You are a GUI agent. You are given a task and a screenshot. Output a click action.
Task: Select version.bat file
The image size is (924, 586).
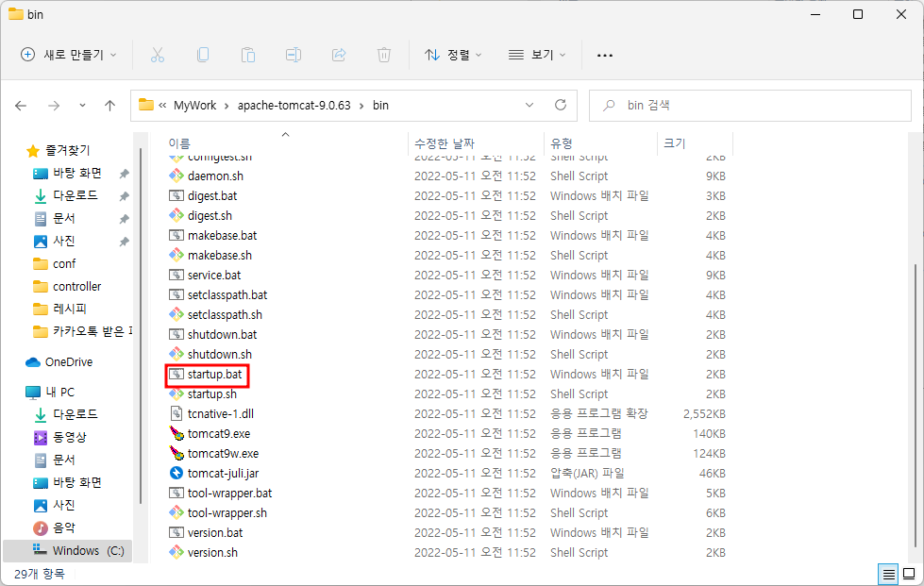point(215,533)
